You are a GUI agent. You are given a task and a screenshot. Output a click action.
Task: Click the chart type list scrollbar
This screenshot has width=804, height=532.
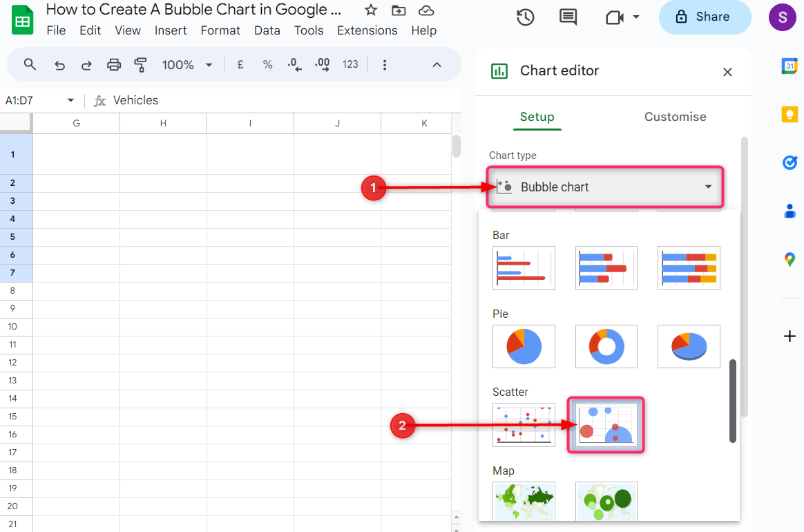pos(733,401)
